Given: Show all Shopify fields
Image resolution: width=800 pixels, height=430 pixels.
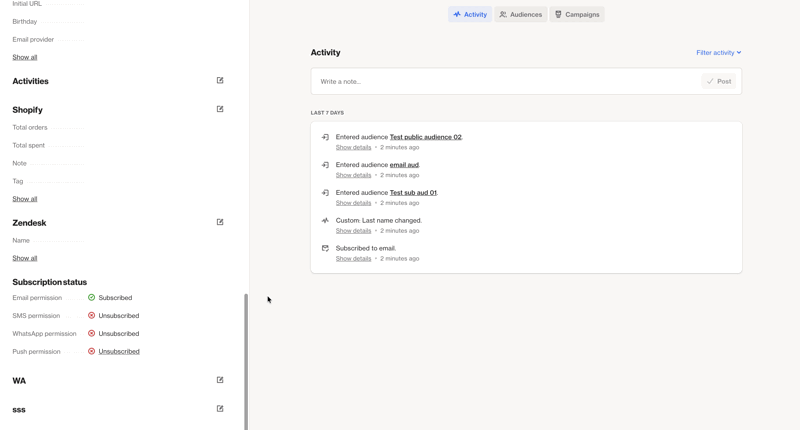Looking at the screenshot, I should pos(25,199).
